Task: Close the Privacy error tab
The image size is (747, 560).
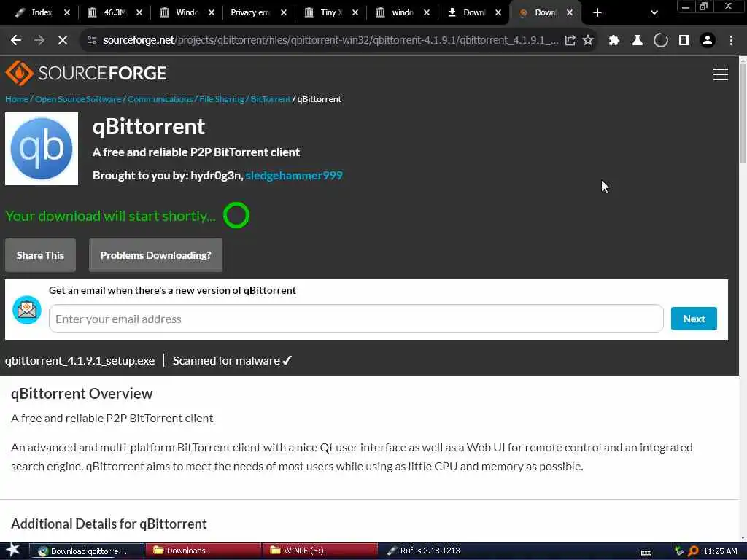Action: click(x=284, y=12)
